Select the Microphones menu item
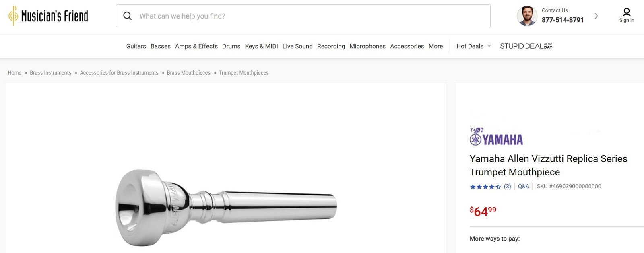 click(x=367, y=46)
